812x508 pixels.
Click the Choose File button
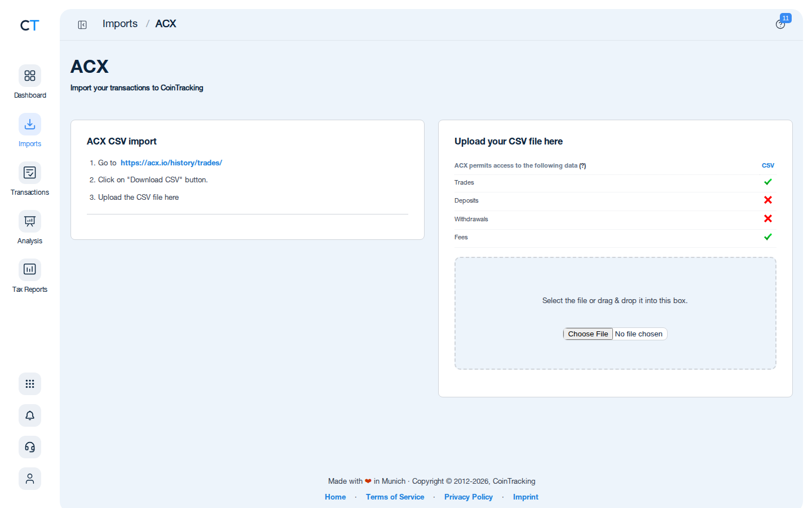pos(588,334)
